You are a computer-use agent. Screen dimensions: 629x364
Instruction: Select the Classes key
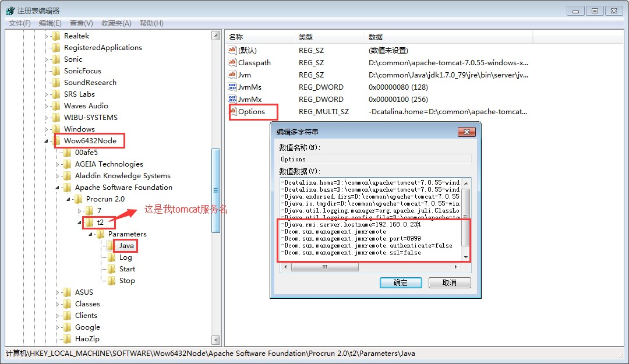(87, 304)
